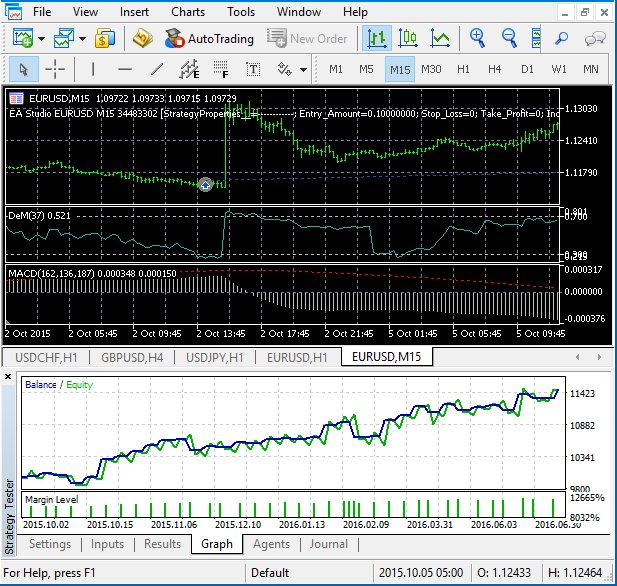Screen dimensions: 617x586
Task: Select the Vertical Line drawing tool
Action: point(93,69)
